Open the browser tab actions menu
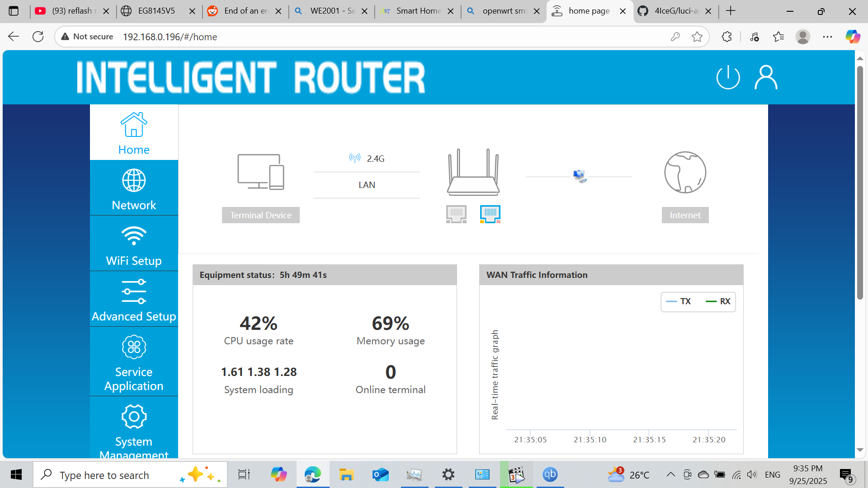 click(x=14, y=11)
